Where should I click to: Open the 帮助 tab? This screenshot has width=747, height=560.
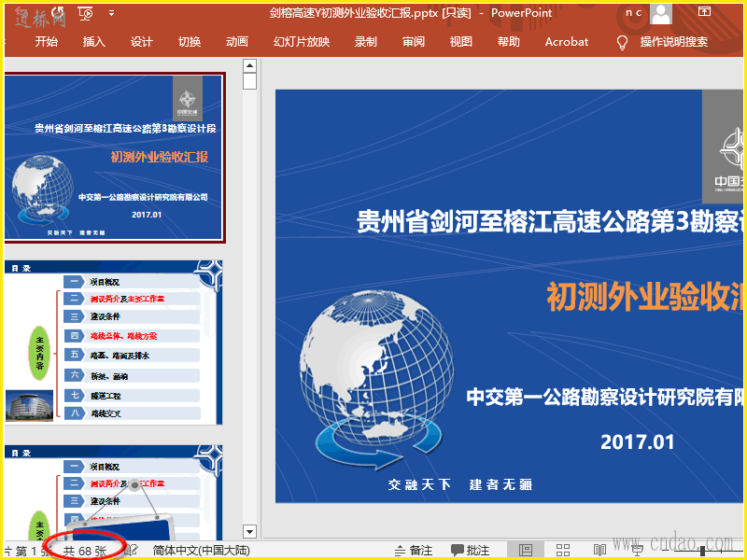[508, 41]
